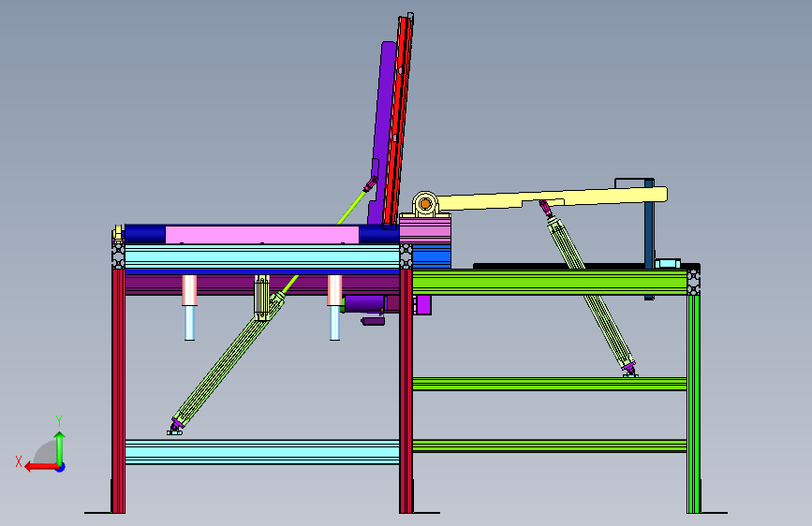This screenshot has height=526, width=812.
Task: Pick the tilted purple backing plate
Action: click(x=382, y=132)
